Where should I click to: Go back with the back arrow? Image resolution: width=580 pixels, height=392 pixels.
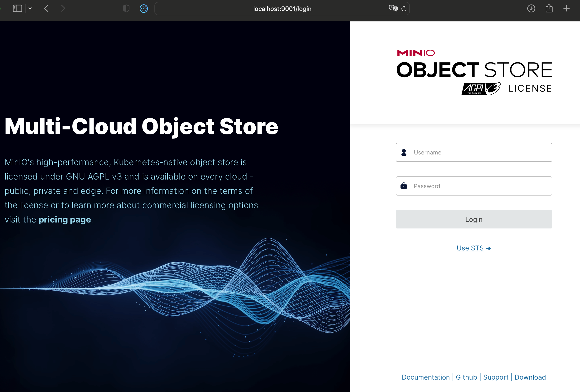[46, 9]
